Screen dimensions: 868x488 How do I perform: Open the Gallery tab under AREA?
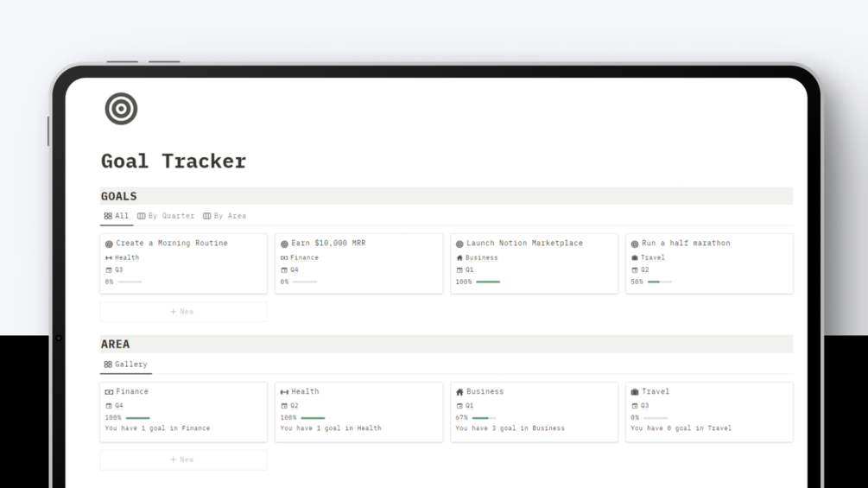(x=126, y=364)
